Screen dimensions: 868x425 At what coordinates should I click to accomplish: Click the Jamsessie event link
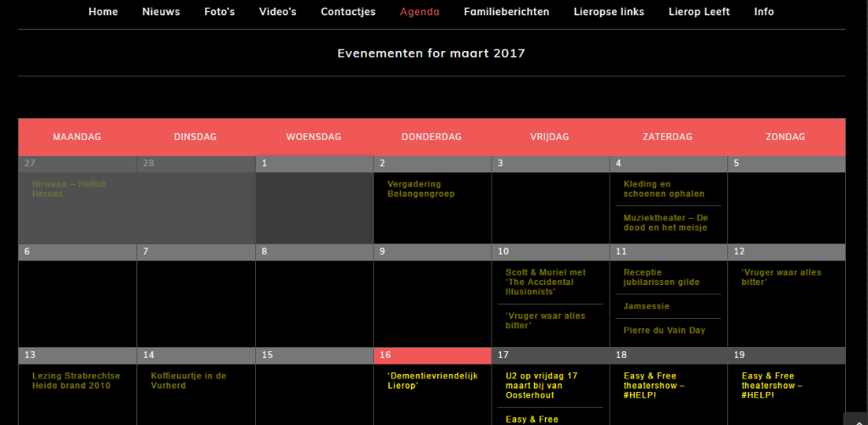pos(647,306)
